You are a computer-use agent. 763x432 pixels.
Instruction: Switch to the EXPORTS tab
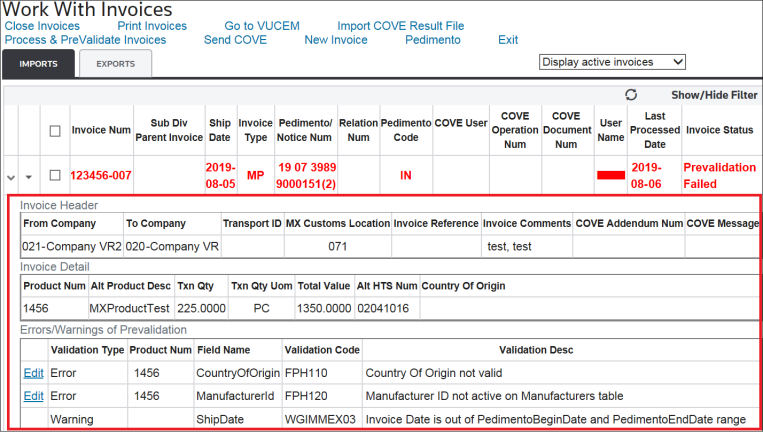click(x=115, y=64)
